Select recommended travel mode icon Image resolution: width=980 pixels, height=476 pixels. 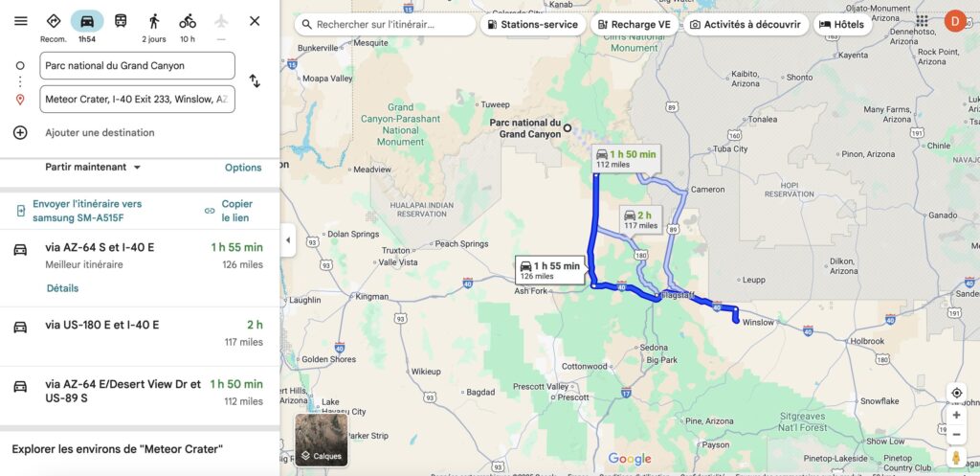[x=54, y=21]
